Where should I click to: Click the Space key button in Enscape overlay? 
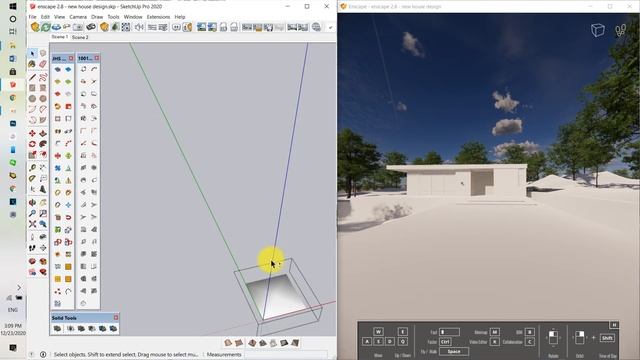(454, 351)
